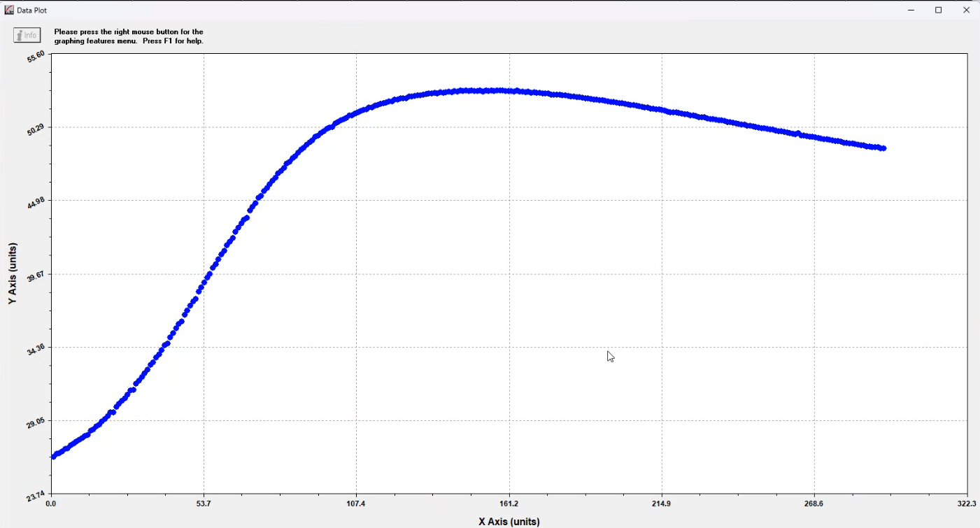Click the 322.3 X axis tick label

coord(966,504)
